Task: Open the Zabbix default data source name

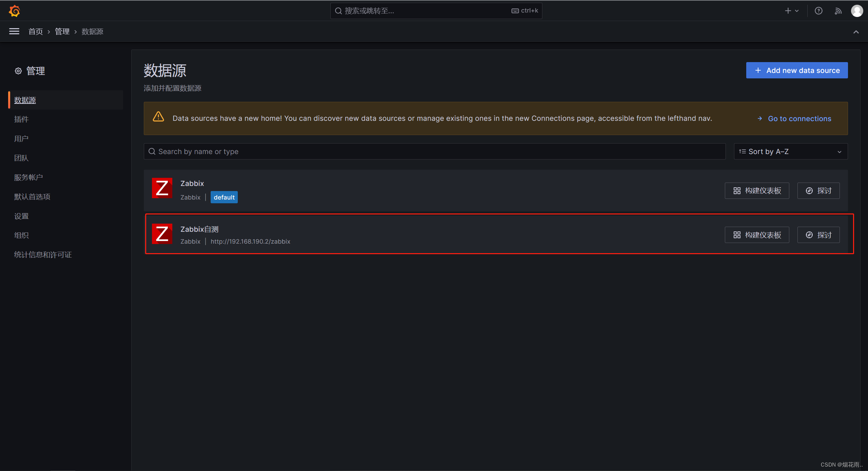Action: coord(192,183)
